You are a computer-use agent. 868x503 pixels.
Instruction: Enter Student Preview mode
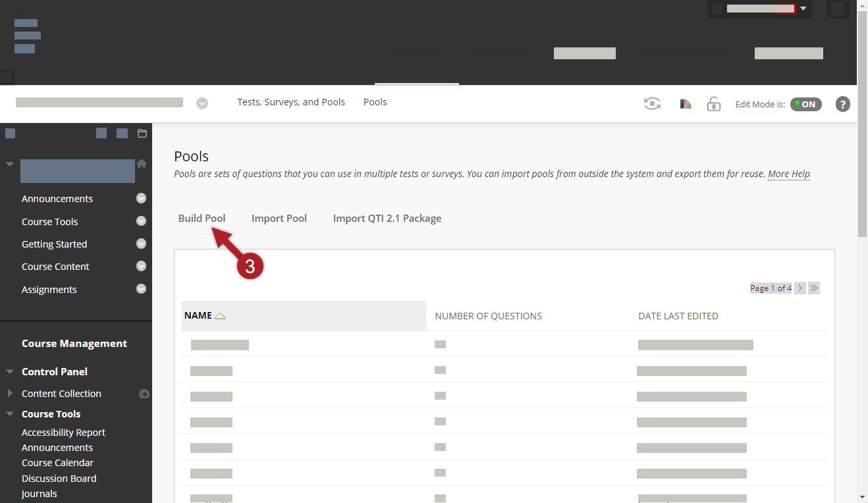pyautogui.click(x=652, y=103)
